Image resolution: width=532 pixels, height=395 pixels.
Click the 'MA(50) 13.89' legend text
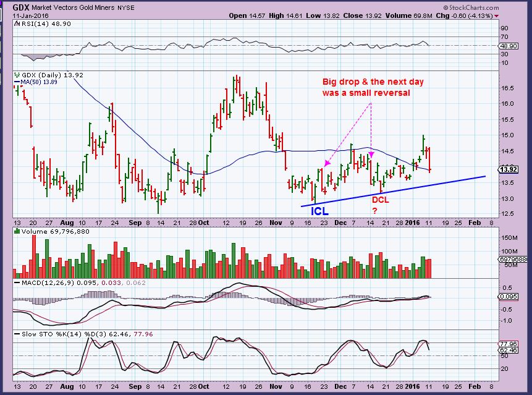pyautogui.click(x=39, y=82)
